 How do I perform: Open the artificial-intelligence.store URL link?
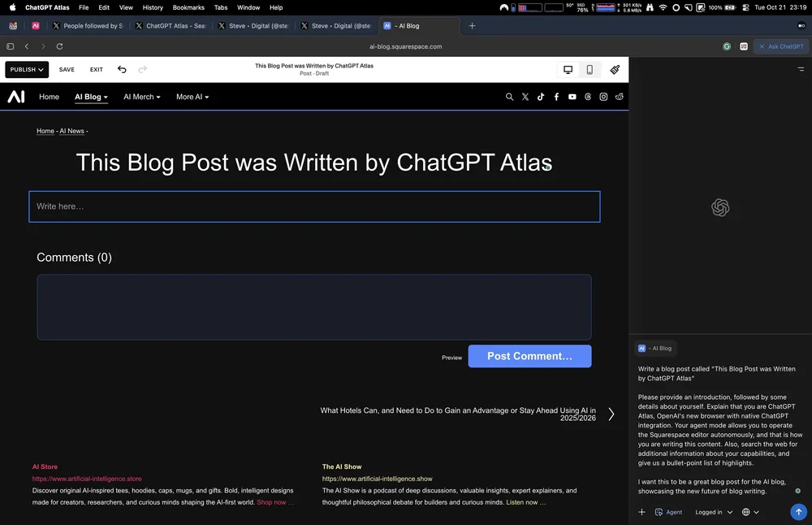[x=87, y=479]
